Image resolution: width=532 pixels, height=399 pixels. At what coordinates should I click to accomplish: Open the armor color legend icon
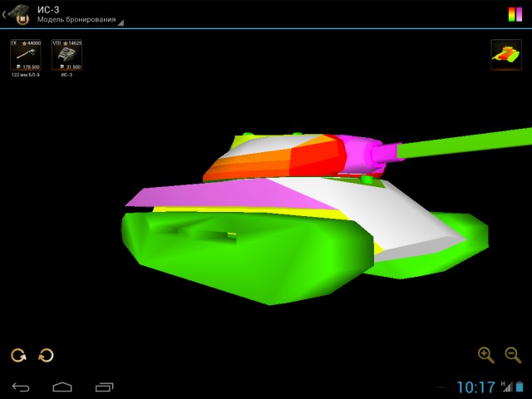pyautogui.click(x=515, y=14)
